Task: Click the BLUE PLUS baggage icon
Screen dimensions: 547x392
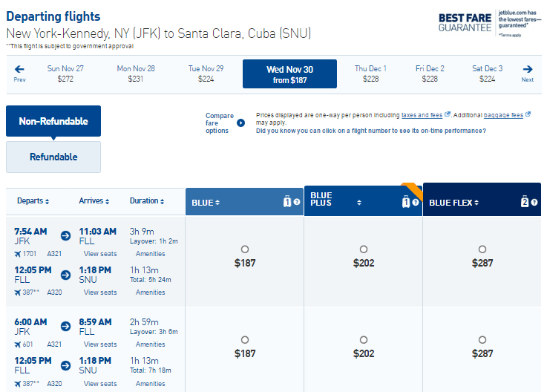Action: tap(406, 202)
